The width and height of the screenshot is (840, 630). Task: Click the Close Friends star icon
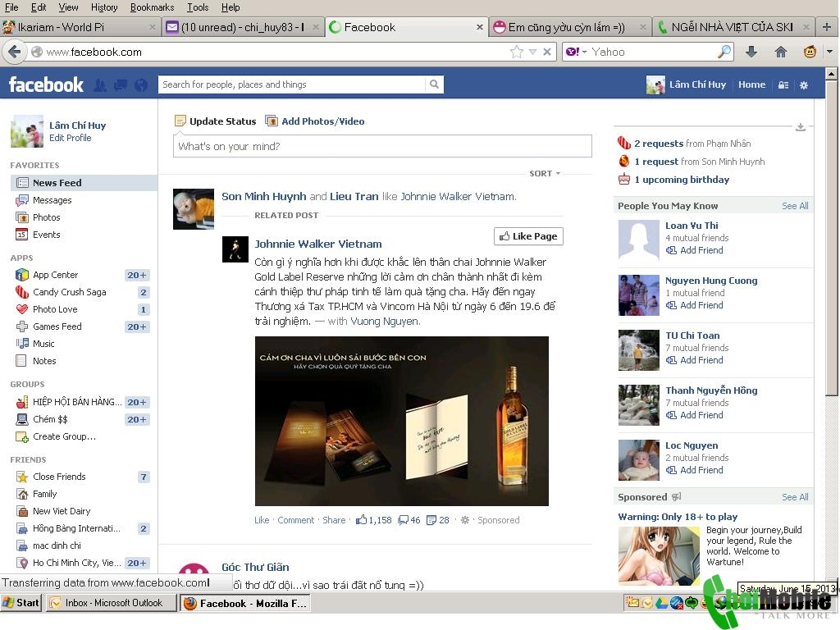22,477
